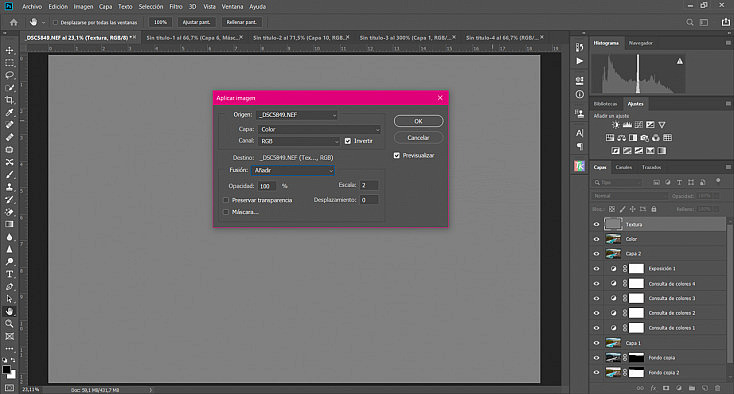Open the Capa dropdown in dialog

click(x=319, y=129)
